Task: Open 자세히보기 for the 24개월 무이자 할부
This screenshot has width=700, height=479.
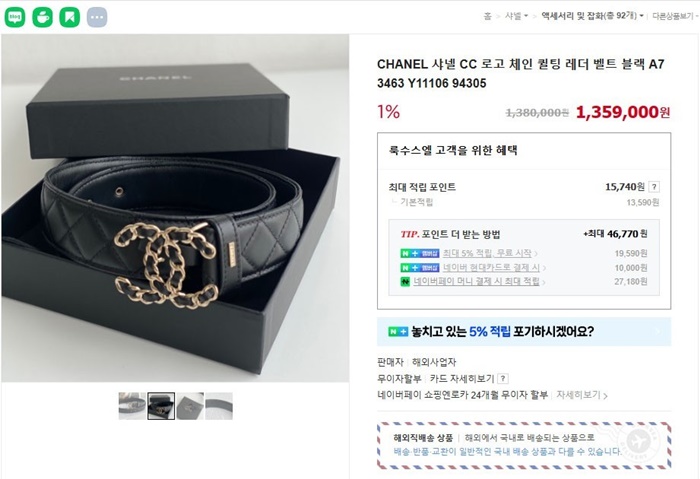Action: click(x=581, y=395)
